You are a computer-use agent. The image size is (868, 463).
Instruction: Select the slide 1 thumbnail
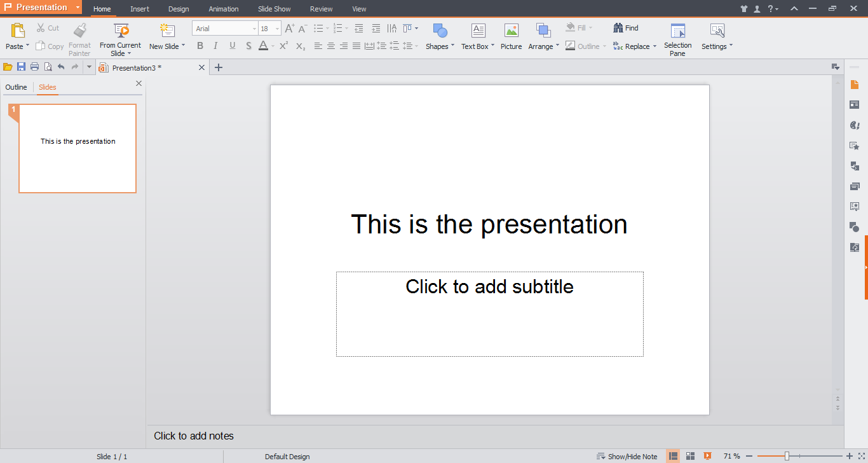[x=78, y=148]
